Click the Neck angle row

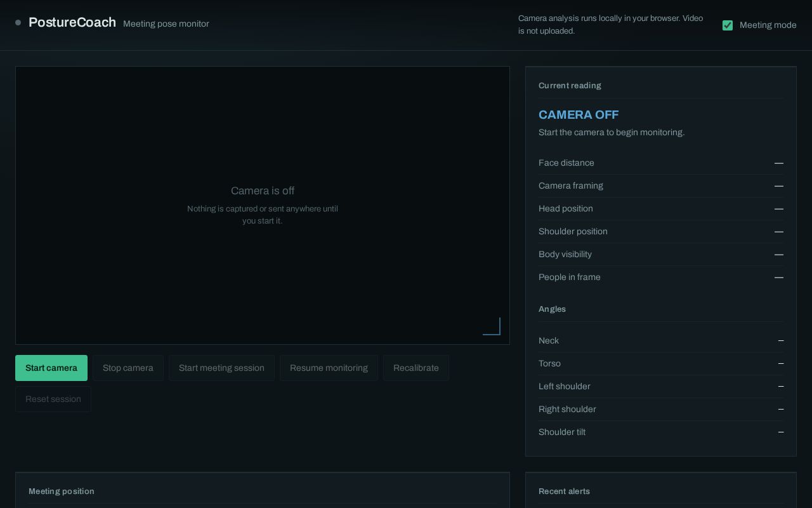pyautogui.click(x=661, y=341)
